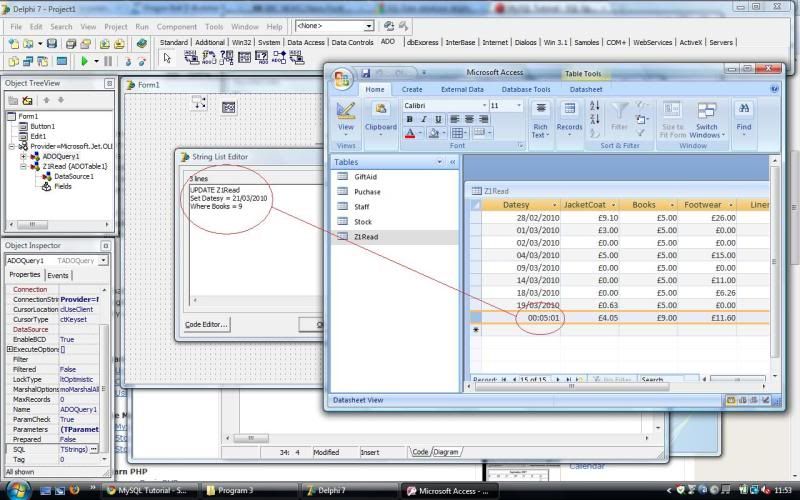Expand the ADOQuery1 tree node

(x=23, y=157)
